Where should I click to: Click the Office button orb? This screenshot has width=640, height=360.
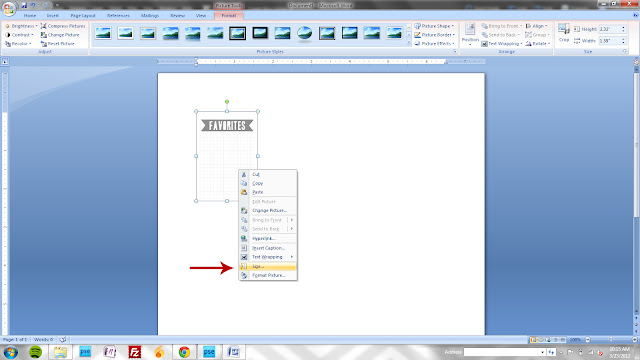pyautogui.click(x=9, y=9)
